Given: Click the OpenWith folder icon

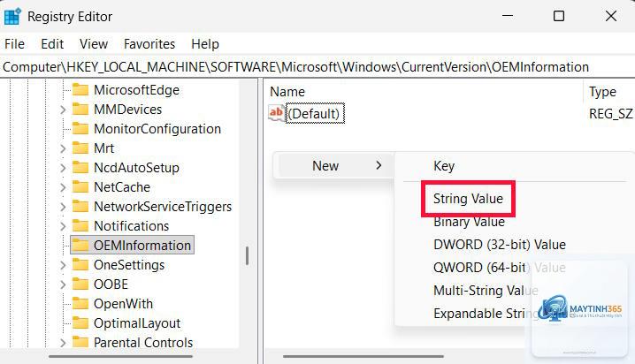Looking at the screenshot, I should pyautogui.click(x=80, y=304).
